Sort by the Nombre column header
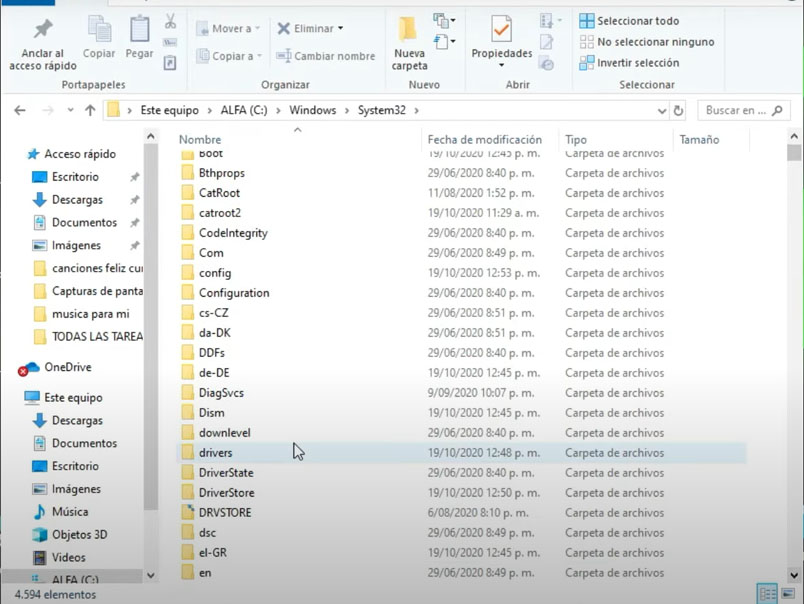Viewport: 804px width, 604px height. tap(199, 139)
